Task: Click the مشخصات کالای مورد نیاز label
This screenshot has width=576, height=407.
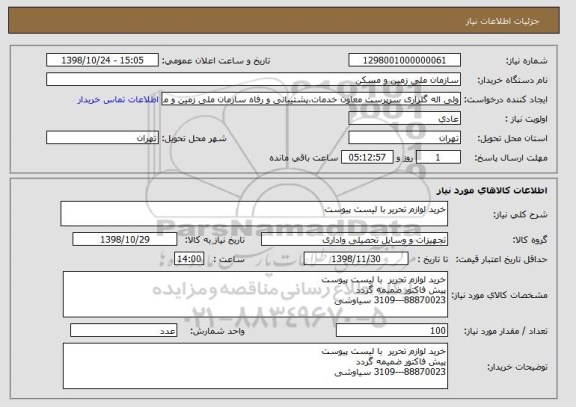Action: [499, 295]
